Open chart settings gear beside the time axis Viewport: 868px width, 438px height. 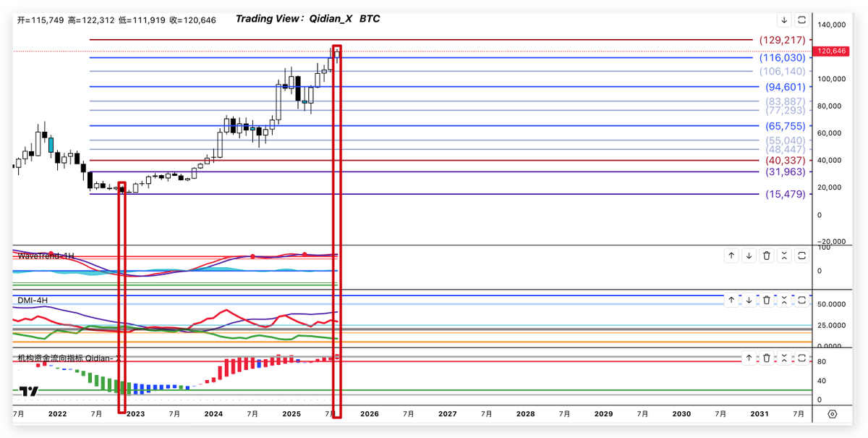click(832, 414)
